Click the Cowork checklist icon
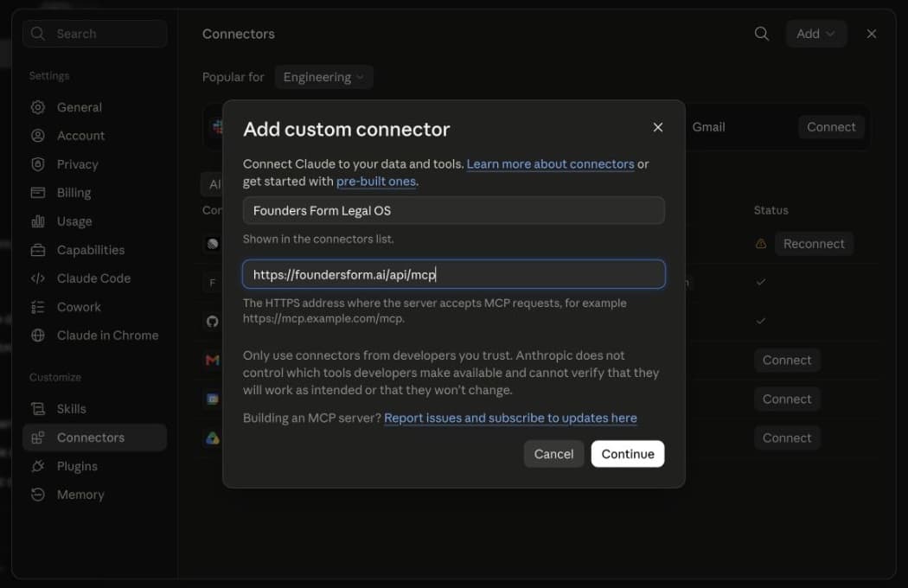The image size is (908, 588). [38, 307]
